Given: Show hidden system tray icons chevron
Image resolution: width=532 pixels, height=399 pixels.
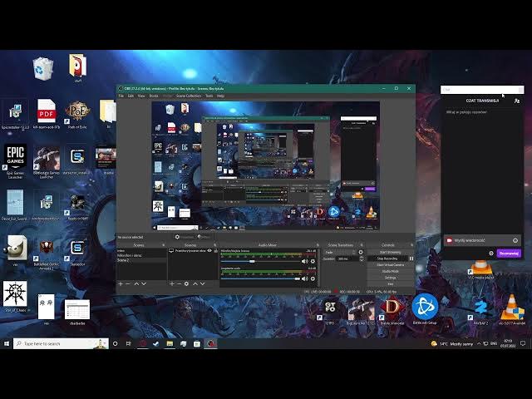Looking at the screenshot, I should [479, 343].
